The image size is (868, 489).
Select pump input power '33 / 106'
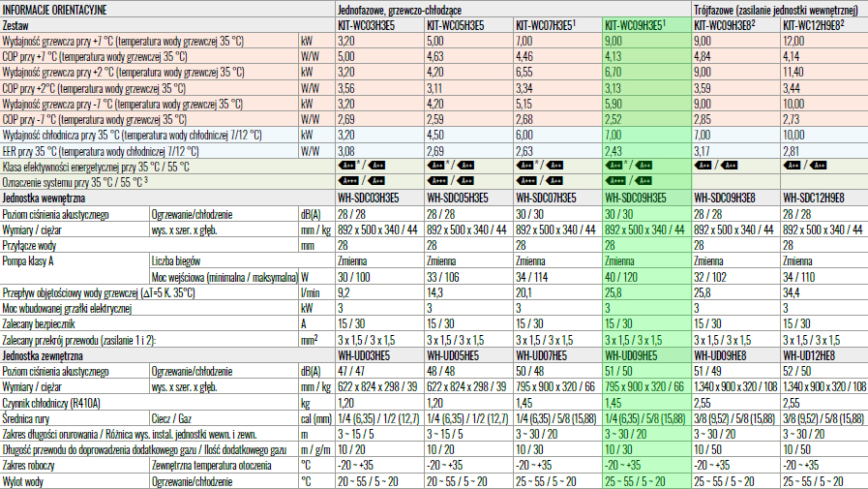[x=443, y=277]
